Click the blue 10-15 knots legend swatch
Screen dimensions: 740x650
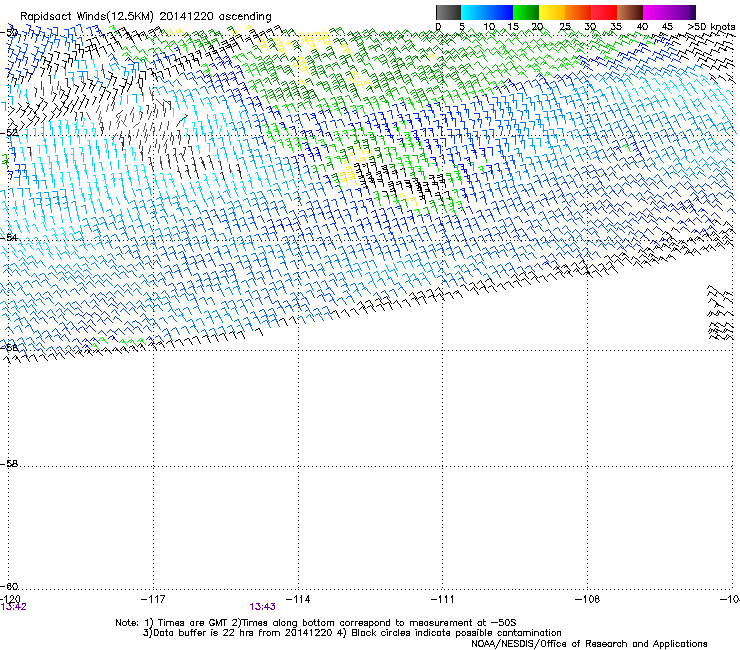[500, 12]
